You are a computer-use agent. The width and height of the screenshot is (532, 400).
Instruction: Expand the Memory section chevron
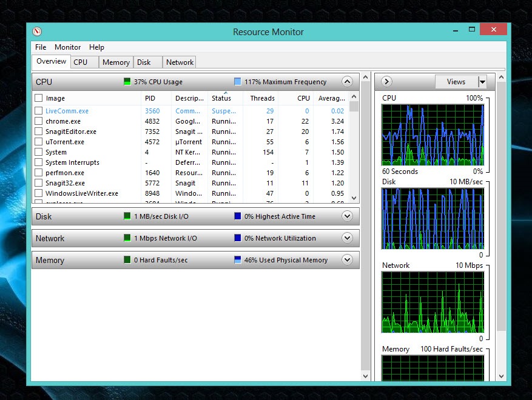tap(347, 260)
